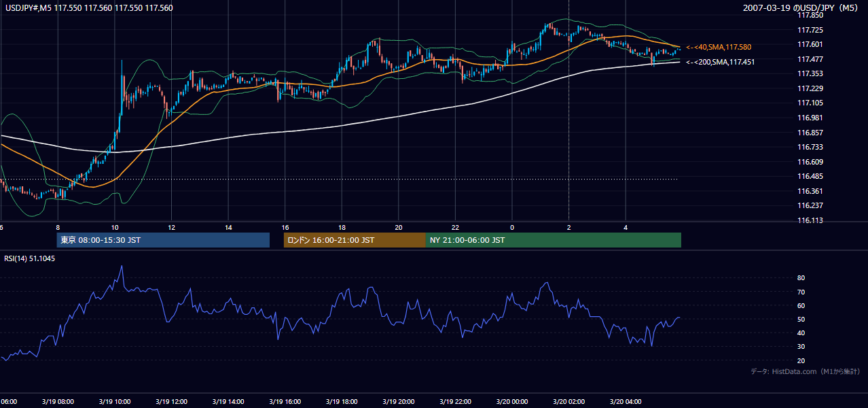Click the 200 SMA label 117.451

(x=721, y=62)
